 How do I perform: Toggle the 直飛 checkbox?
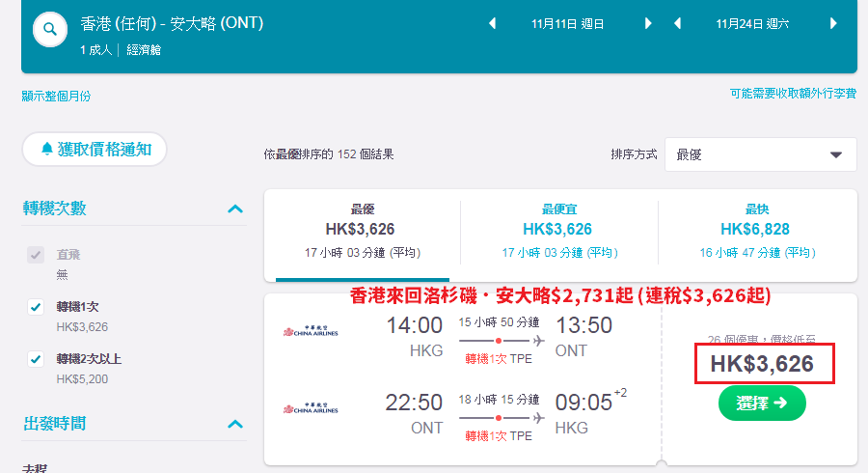tap(36, 255)
